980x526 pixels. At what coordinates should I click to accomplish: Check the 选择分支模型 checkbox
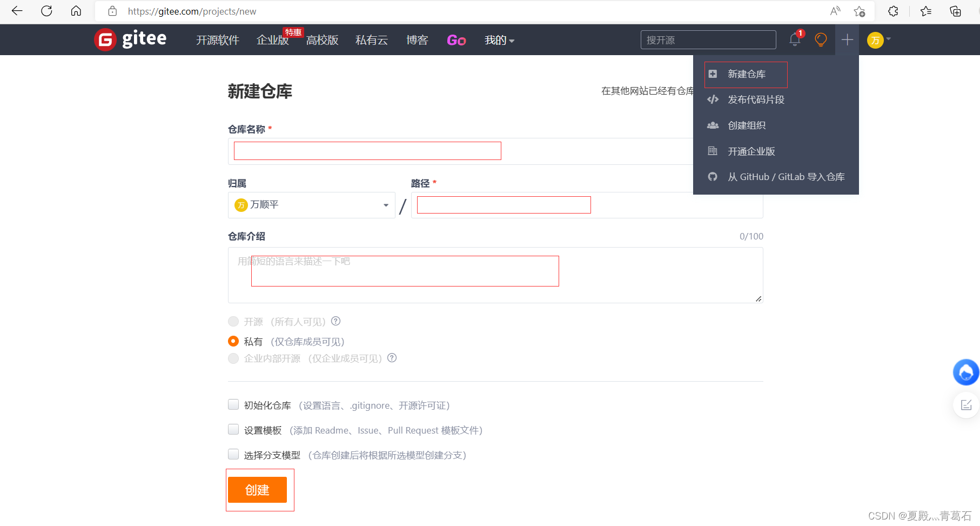tap(233, 454)
